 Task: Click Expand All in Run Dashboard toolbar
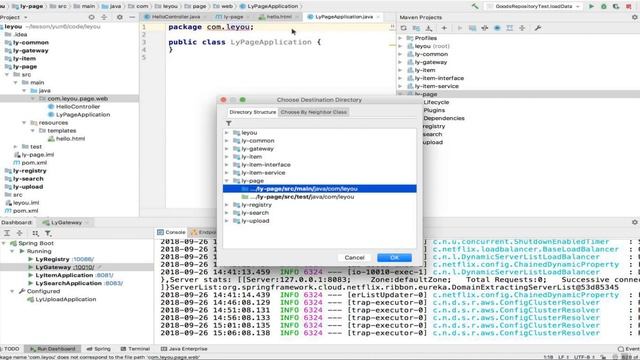[7, 233]
